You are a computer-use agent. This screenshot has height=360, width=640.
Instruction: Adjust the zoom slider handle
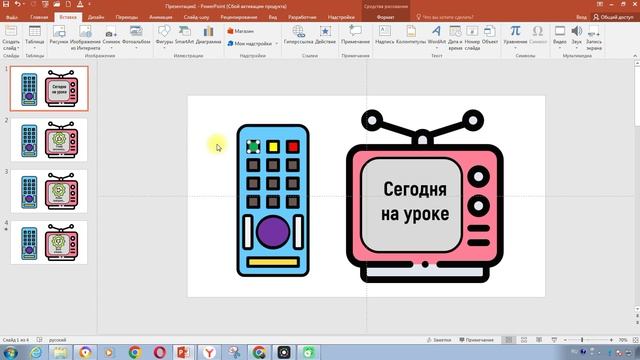582,340
